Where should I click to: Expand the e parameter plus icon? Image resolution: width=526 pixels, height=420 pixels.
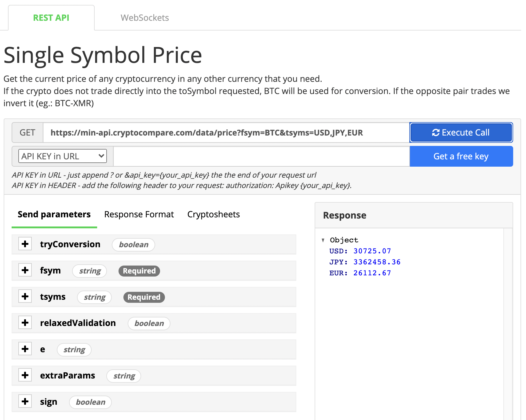25,349
